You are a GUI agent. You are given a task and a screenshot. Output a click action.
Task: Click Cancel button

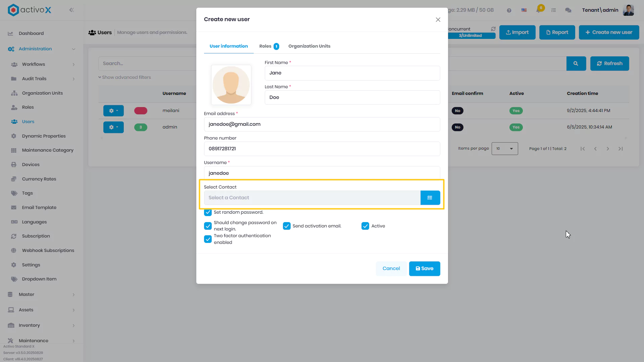click(x=391, y=269)
